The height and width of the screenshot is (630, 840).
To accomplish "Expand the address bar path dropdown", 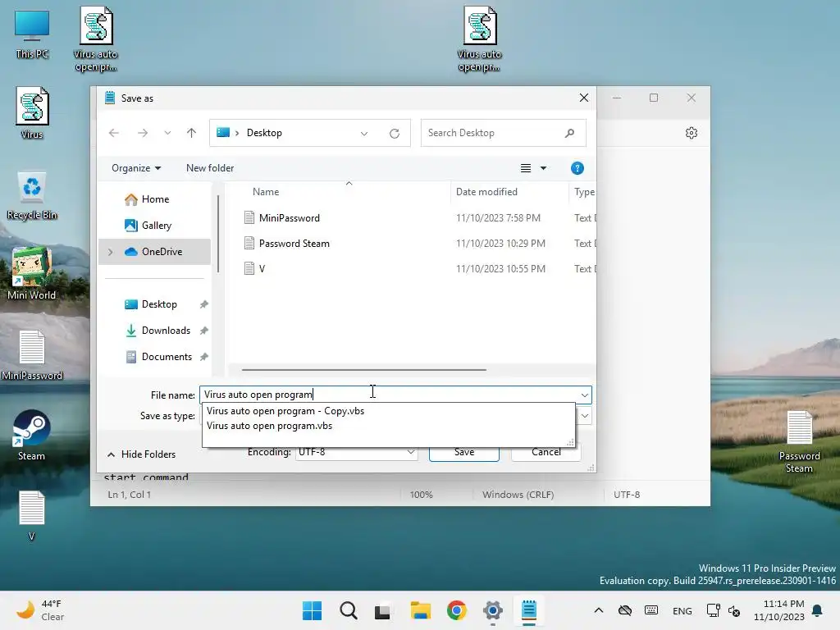I will (364, 134).
